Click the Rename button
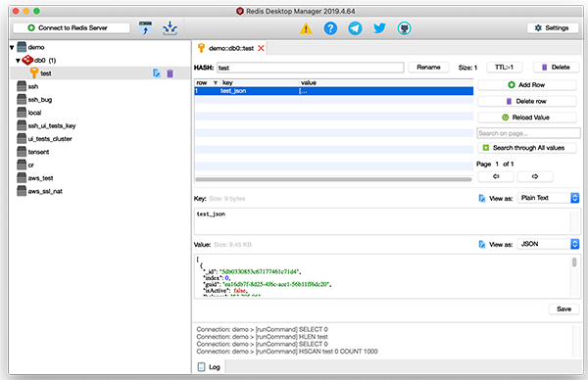Screen dimensions: 588x380 coord(428,68)
